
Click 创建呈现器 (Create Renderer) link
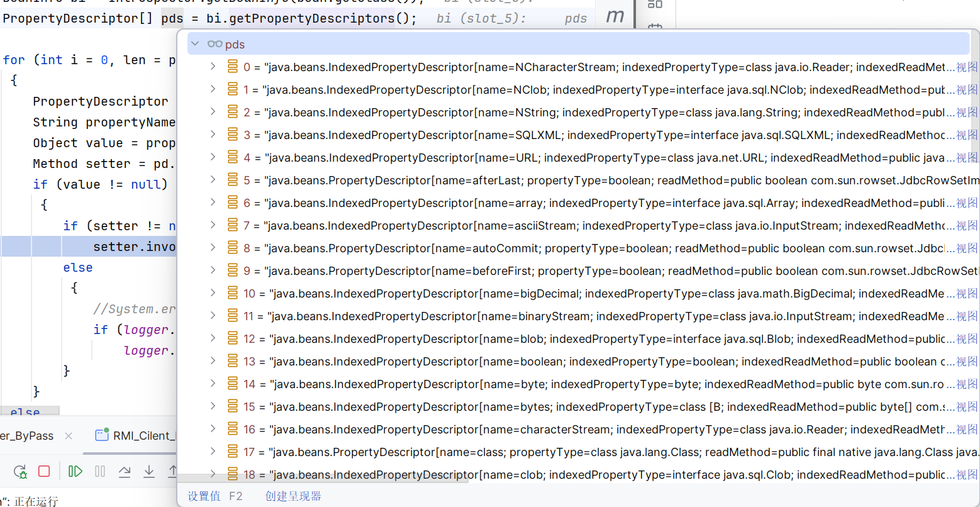(x=293, y=496)
